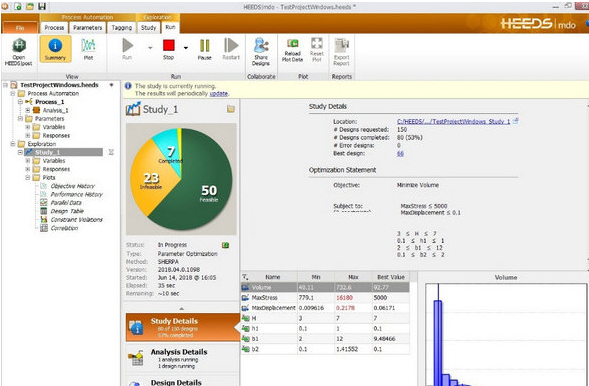Click the open folder icon in title bar

tap(30, 6)
